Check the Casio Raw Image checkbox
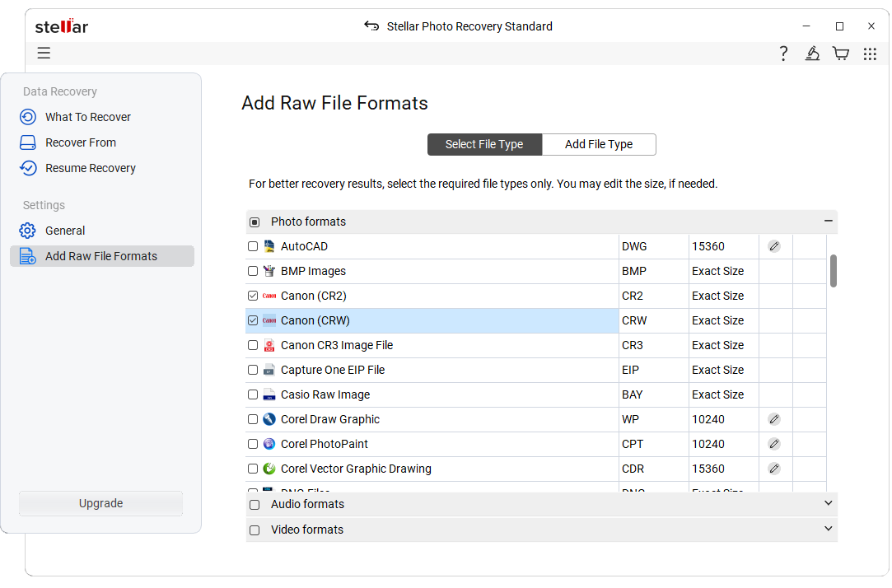 point(253,395)
